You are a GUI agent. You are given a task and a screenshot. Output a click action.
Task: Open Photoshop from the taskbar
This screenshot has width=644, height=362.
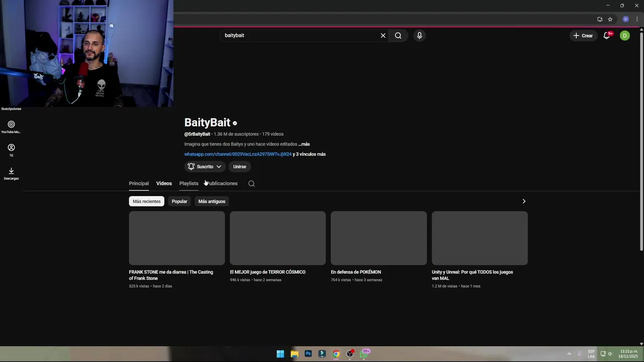308,354
